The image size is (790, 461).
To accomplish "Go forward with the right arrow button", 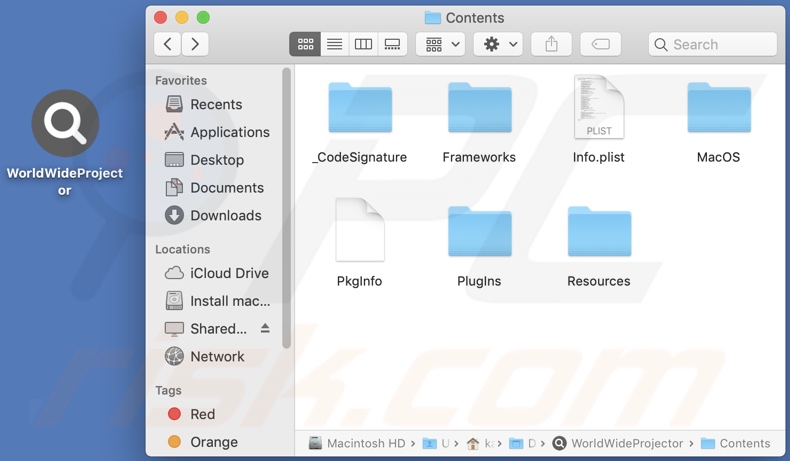I will pos(195,44).
